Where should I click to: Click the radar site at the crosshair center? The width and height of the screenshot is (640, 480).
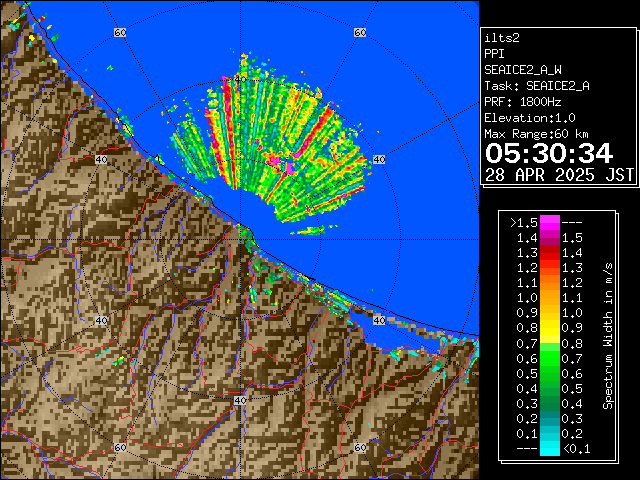[240, 240]
